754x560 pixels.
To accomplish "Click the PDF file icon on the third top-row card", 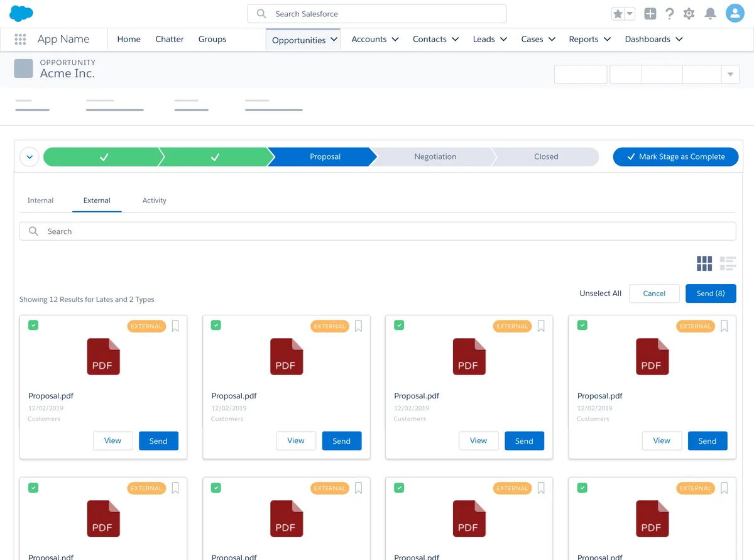I will pyautogui.click(x=469, y=357).
